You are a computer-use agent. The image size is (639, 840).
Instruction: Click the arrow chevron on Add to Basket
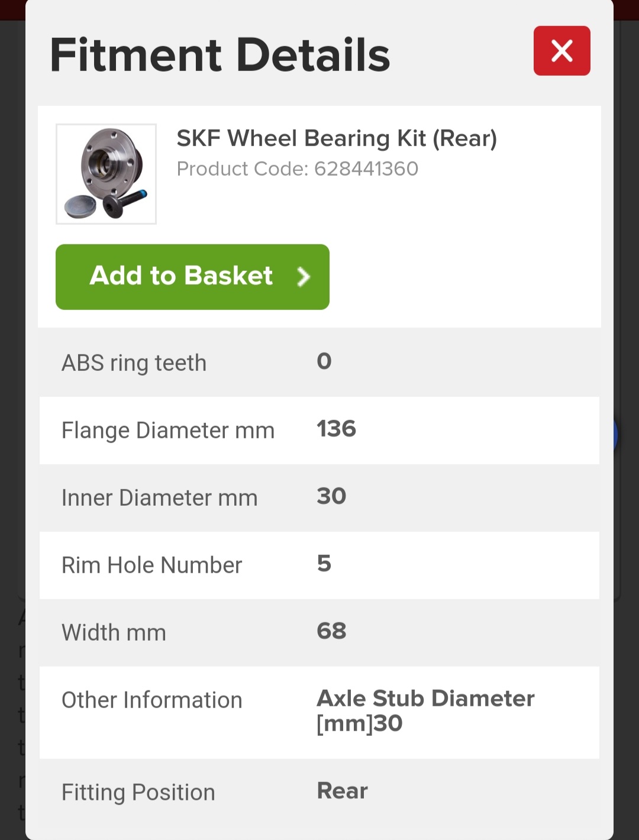coord(304,277)
